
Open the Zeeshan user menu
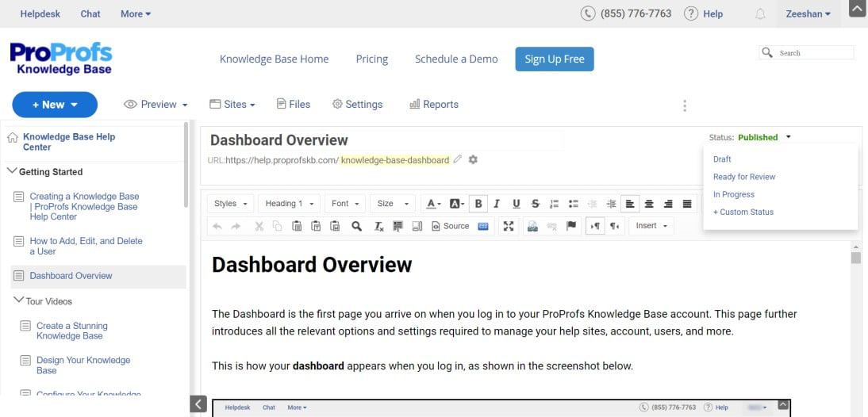pyautogui.click(x=808, y=13)
